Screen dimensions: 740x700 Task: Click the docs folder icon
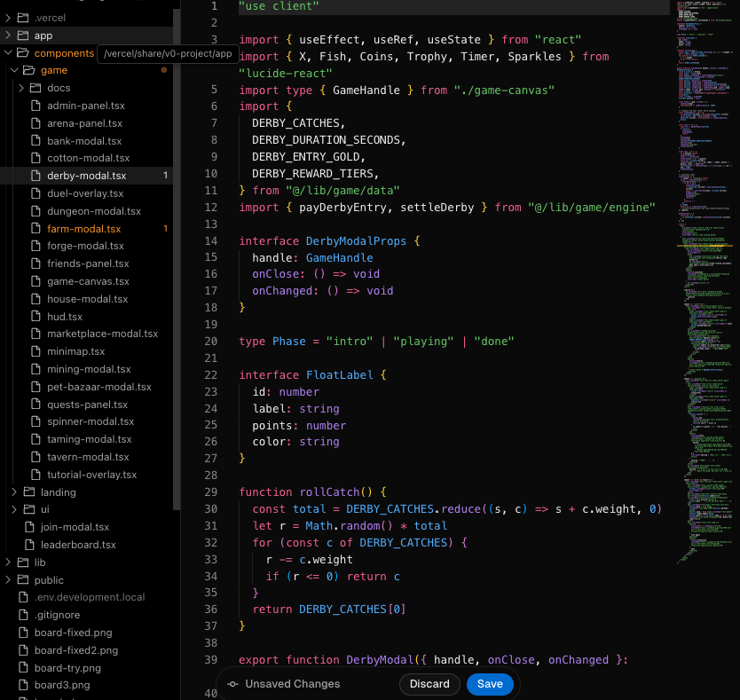35,88
